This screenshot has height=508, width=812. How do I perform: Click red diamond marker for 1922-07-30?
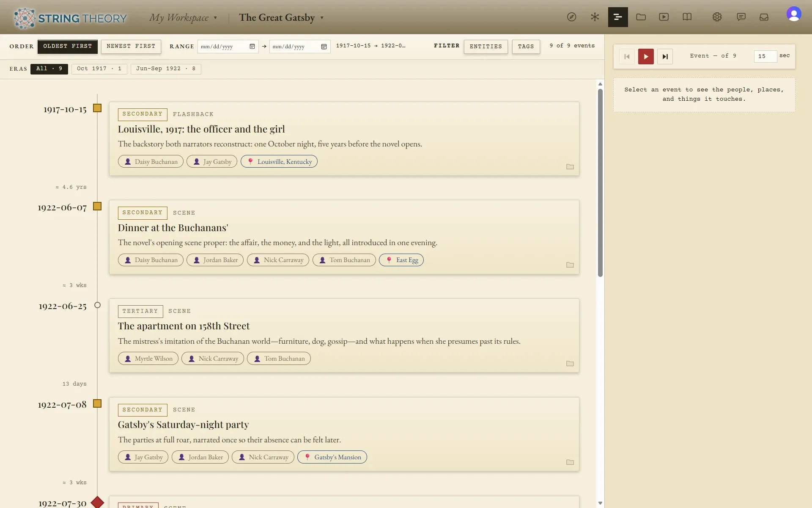[97, 502]
